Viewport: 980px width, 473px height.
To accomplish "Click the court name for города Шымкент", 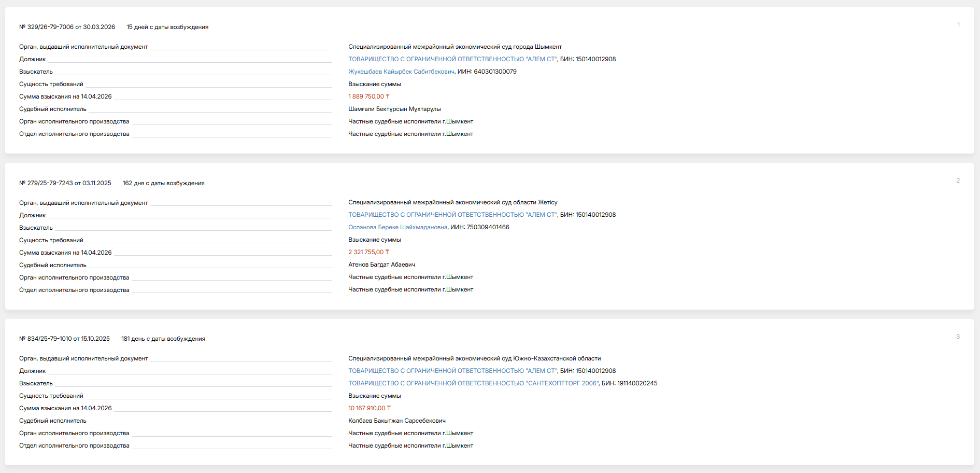I will pyautogui.click(x=455, y=47).
